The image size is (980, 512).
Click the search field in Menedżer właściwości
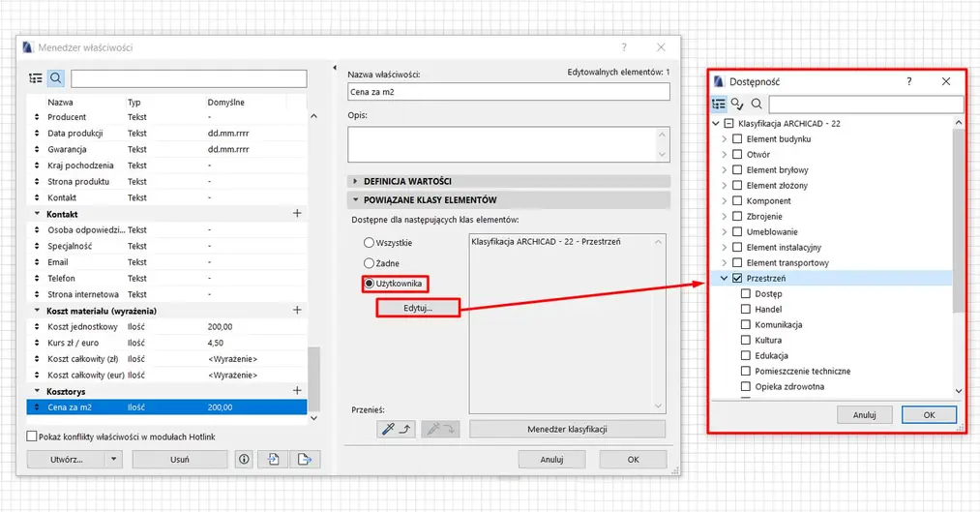coord(189,78)
